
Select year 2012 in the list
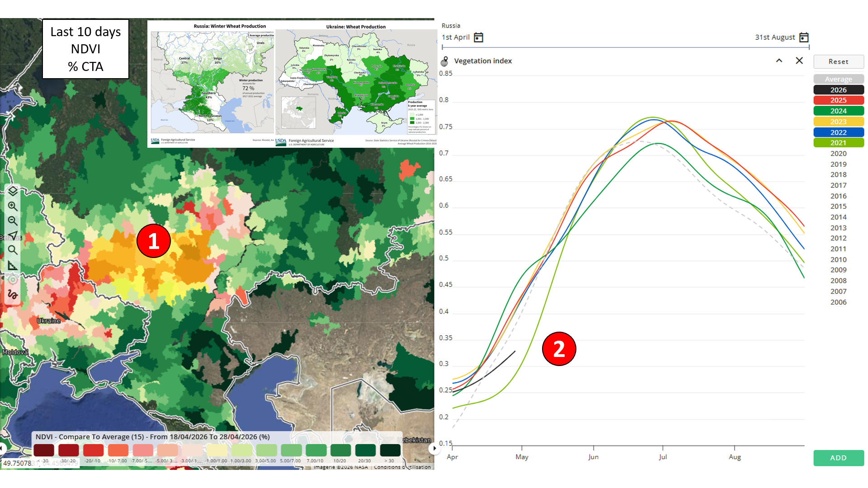point(838,238)
